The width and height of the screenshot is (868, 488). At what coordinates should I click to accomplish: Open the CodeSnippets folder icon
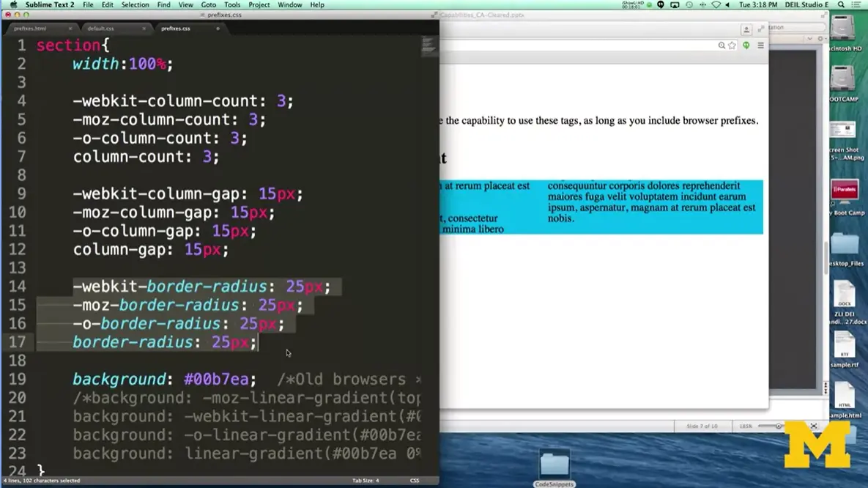coord(554,465)
